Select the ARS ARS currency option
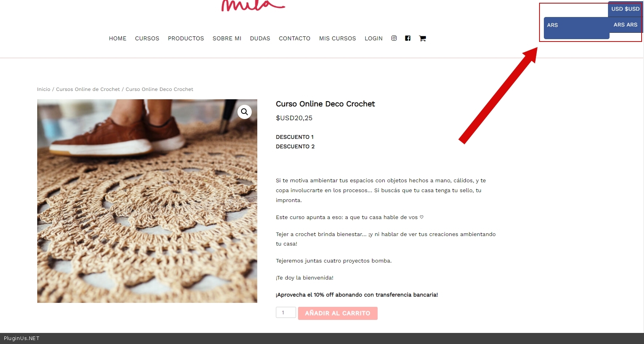The image size is (644, 344). [x=625, y=25]
